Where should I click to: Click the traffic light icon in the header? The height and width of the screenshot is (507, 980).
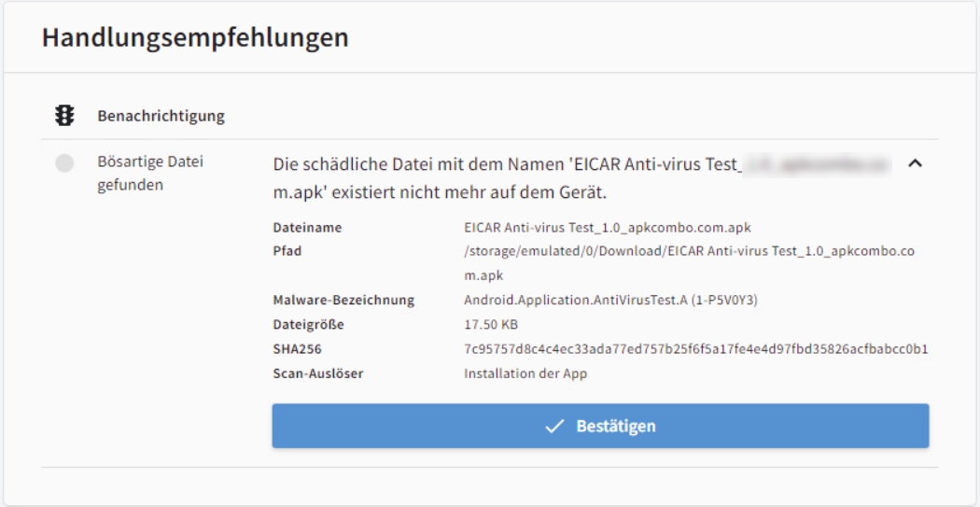(65, 118)
